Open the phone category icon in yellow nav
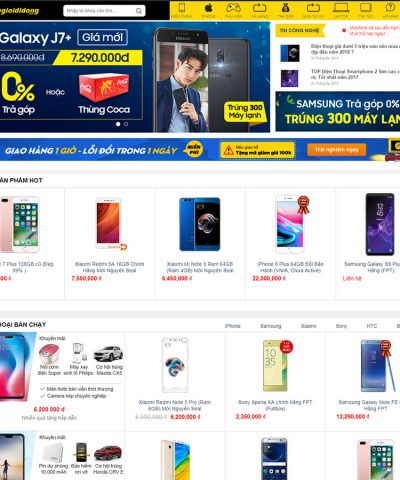 coord(182,8)
